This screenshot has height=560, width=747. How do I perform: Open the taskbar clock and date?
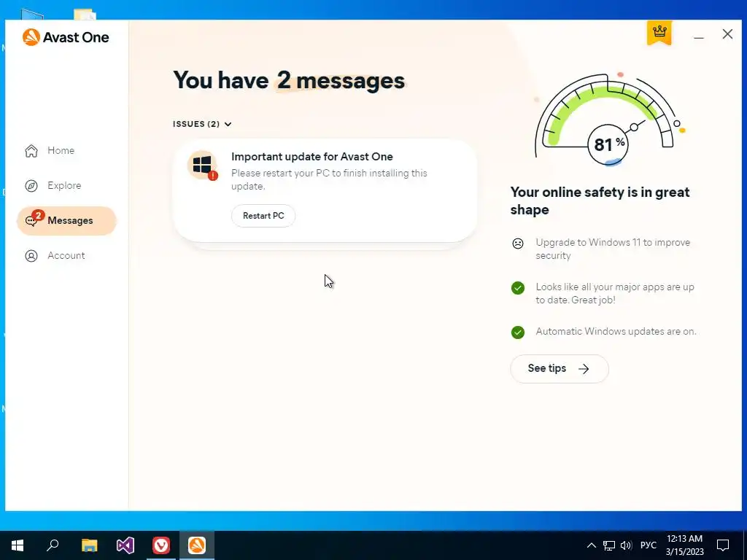pyautogui.click(x=684, y=545)
